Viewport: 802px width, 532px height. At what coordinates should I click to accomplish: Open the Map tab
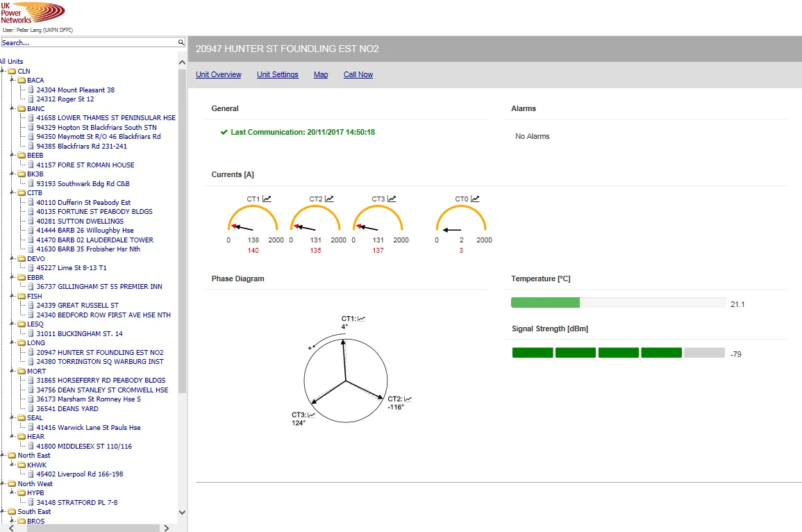click(320, 74)
